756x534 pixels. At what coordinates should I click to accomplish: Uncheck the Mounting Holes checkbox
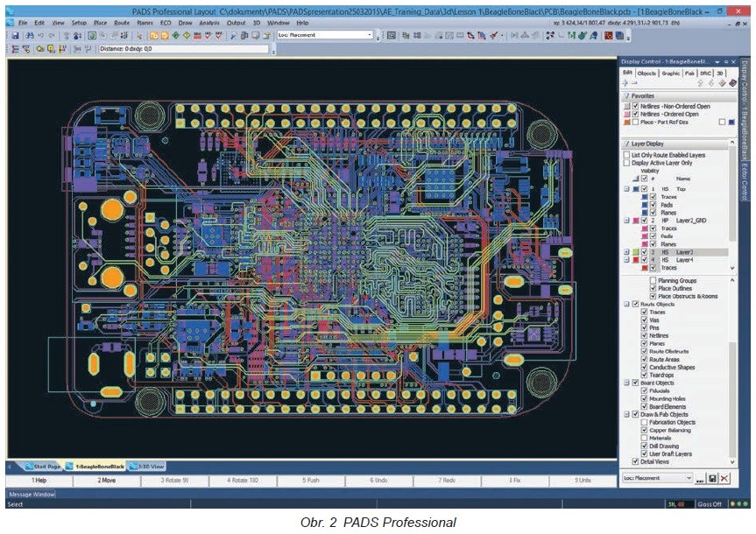coord(645,398)
